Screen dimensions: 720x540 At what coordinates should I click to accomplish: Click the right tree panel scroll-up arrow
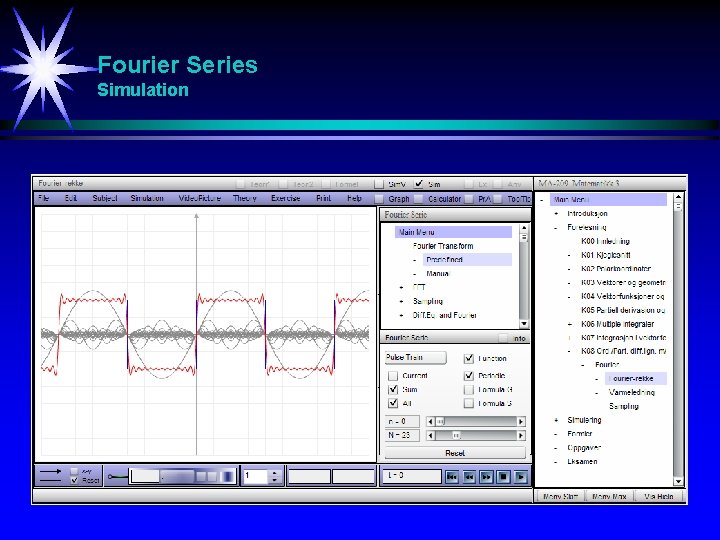678,197
